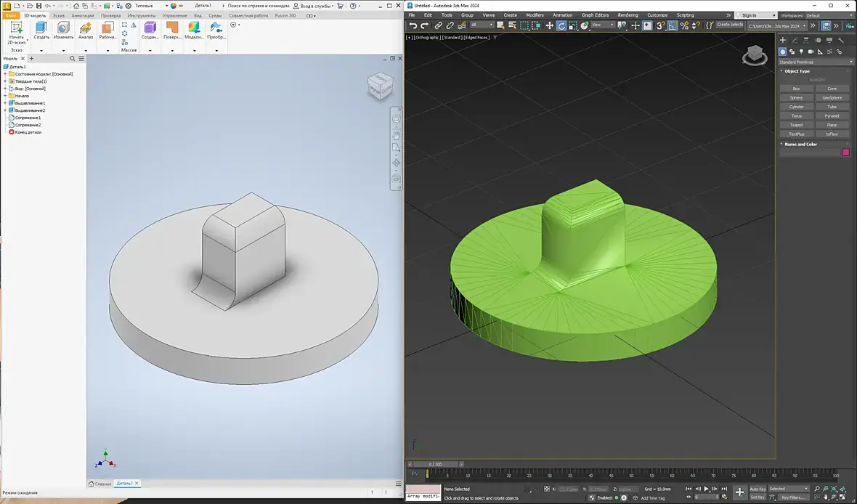Viewport: 857px width, 504px height.
Task: Click the Lights category icon in Create panel
Action: coord(801,52)
